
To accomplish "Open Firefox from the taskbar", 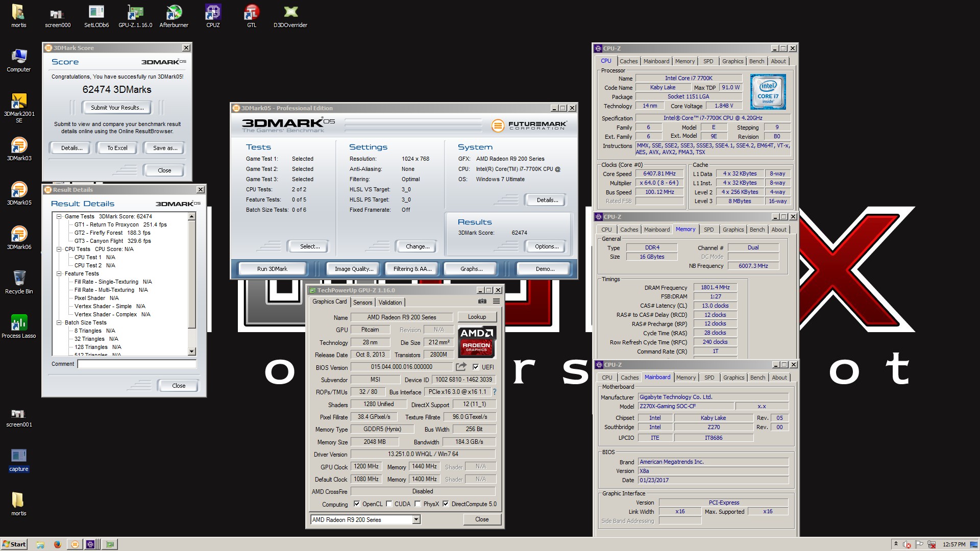I will click(x=57, y=544).
